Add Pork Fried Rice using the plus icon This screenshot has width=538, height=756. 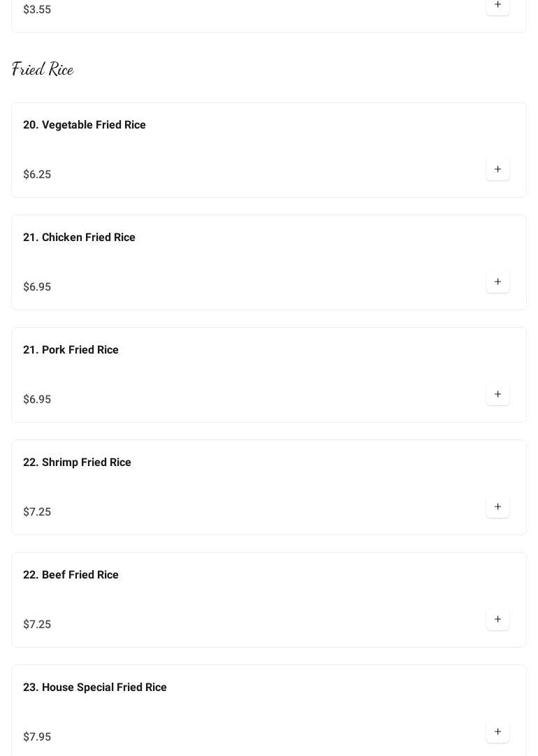497,394
